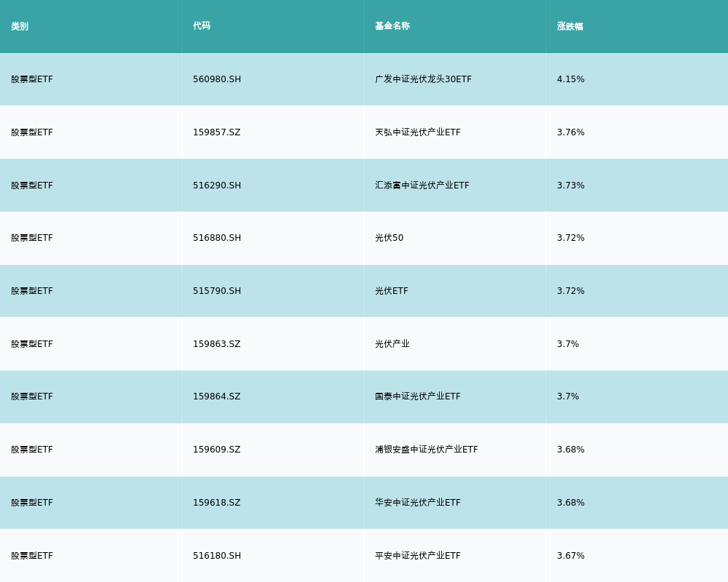Click the 基金名称 column header
728x582 pixels.
pyautogui.click(x=392, y=26)
